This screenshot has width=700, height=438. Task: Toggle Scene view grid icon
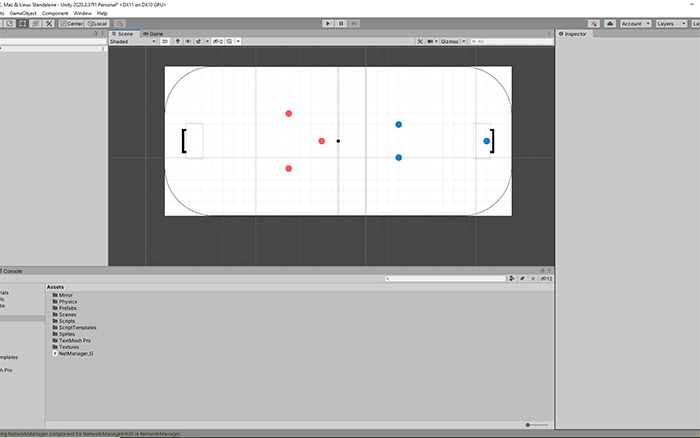point(229,42)
